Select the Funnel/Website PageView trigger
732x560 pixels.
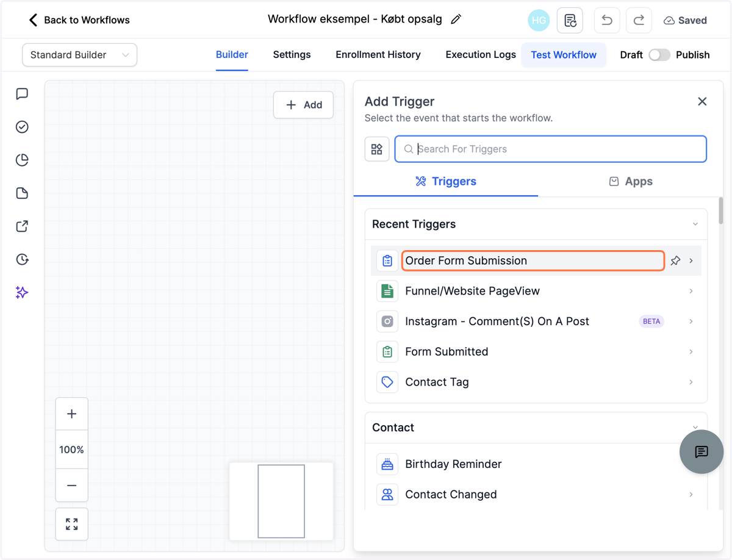tap(536, 291)
